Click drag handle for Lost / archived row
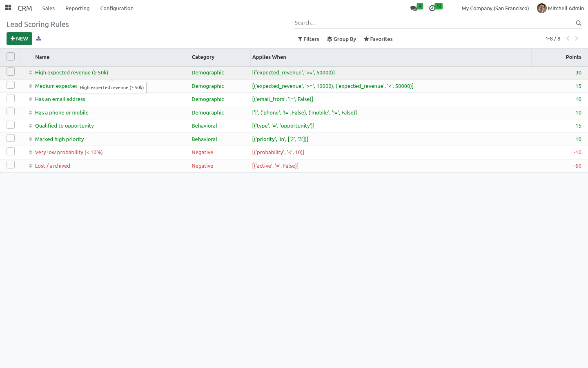 tap(30, 166)
